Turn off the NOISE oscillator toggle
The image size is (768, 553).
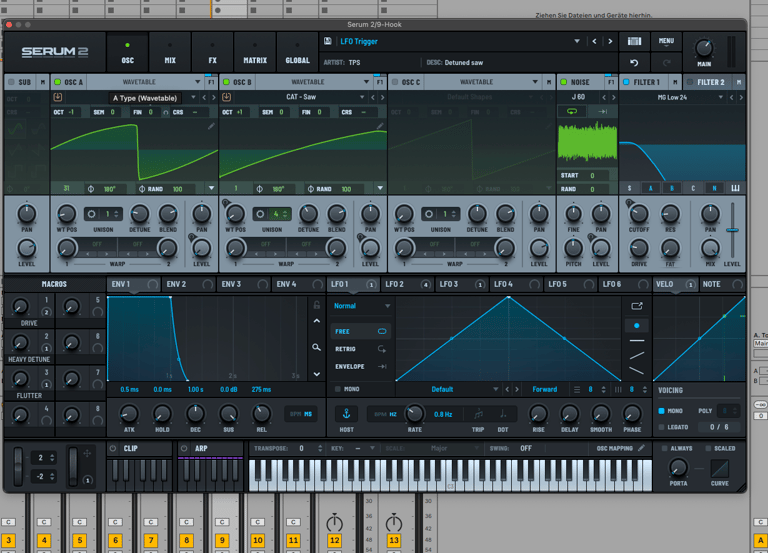(563, 82)
